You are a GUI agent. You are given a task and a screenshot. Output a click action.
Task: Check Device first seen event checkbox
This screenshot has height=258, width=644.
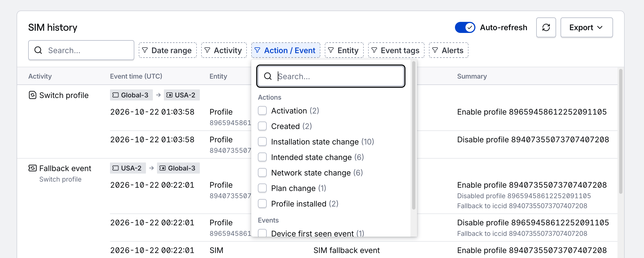click(262, 233)
